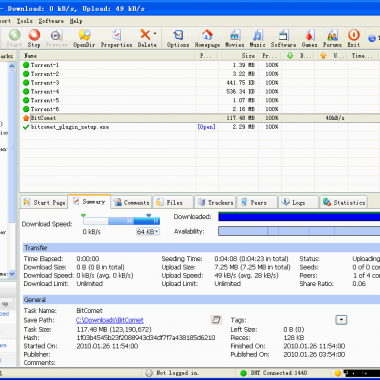
Task: Switch to the Statistics tab
Action: pyautogui.click(x=343, y=202)
